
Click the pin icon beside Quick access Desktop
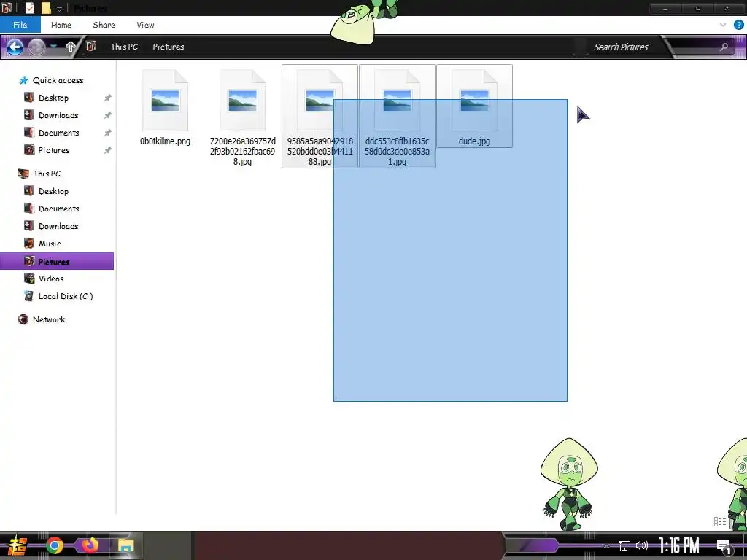(108, 98)
